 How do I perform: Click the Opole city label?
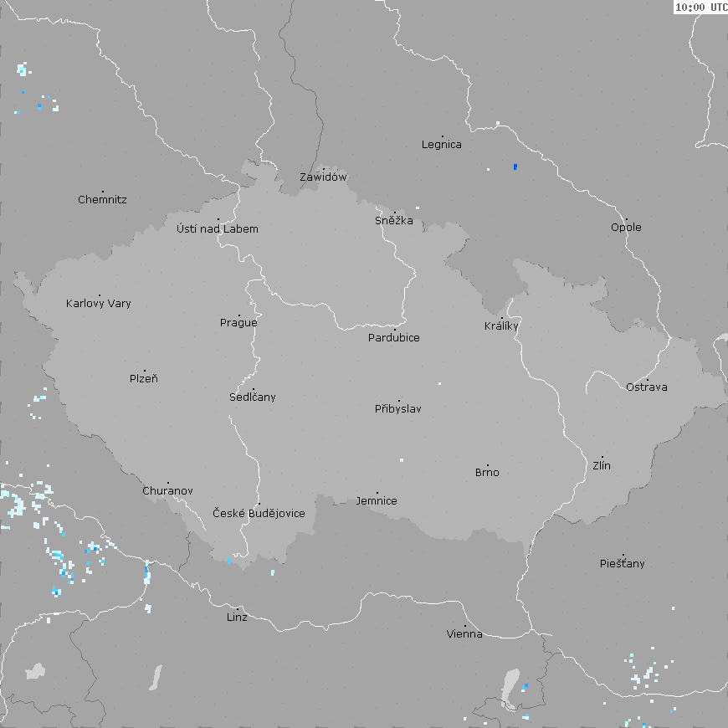click(x=626, y=227)
